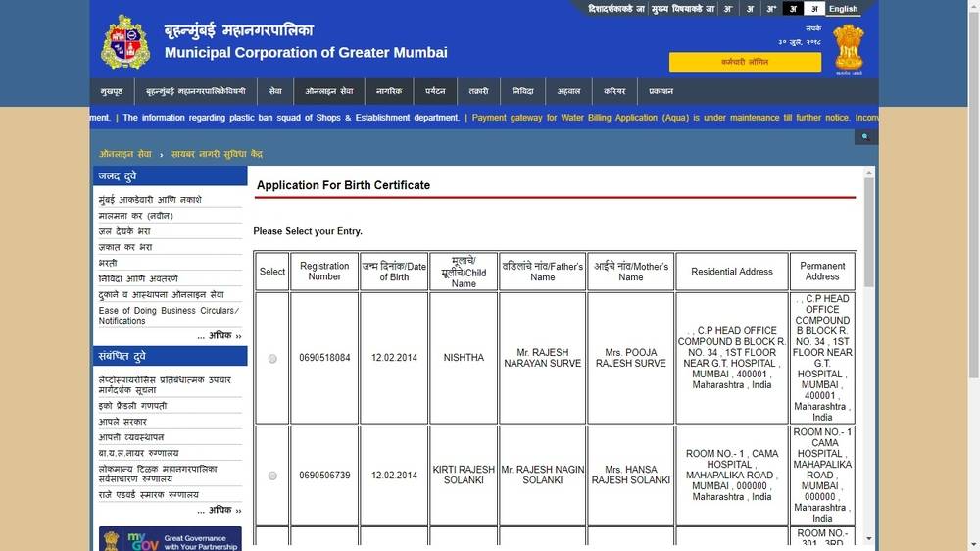980x551 pixels.
Task: Click the Government of India emblem
Action: point(848,47)
